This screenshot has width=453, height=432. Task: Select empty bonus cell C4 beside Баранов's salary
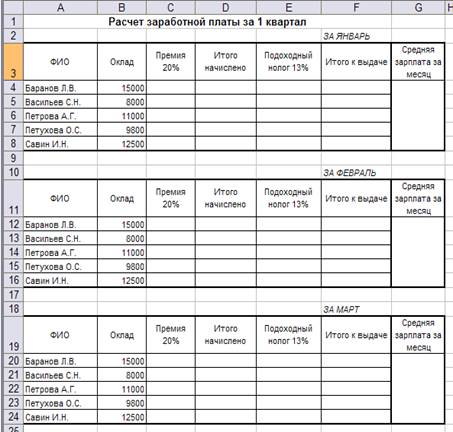click(x=171, y=88)
